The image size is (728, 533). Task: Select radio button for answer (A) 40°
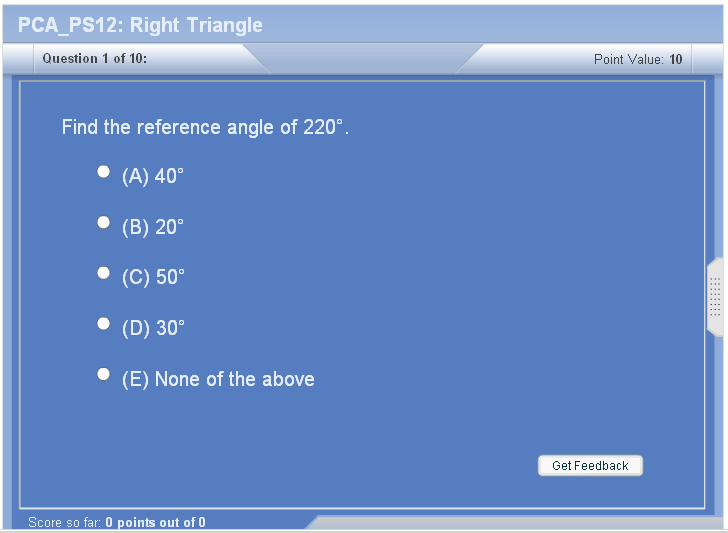104,172
